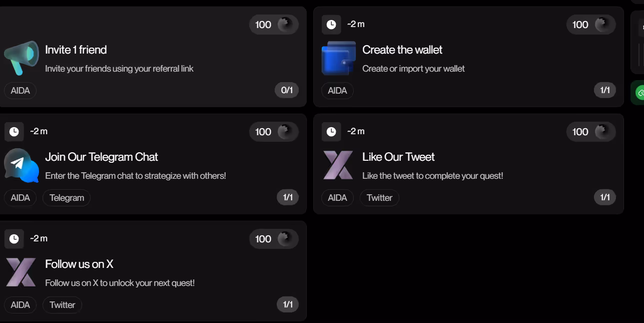Click the AIDA tag on Invite card
The image size is (644, 323).
click(x=21, y=91)
